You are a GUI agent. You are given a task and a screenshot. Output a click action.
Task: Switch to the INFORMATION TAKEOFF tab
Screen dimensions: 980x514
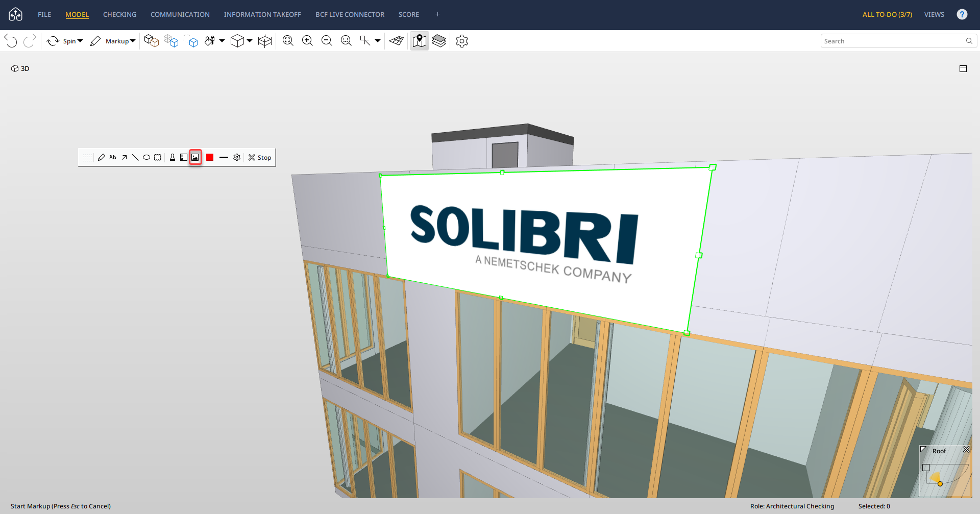262,14
